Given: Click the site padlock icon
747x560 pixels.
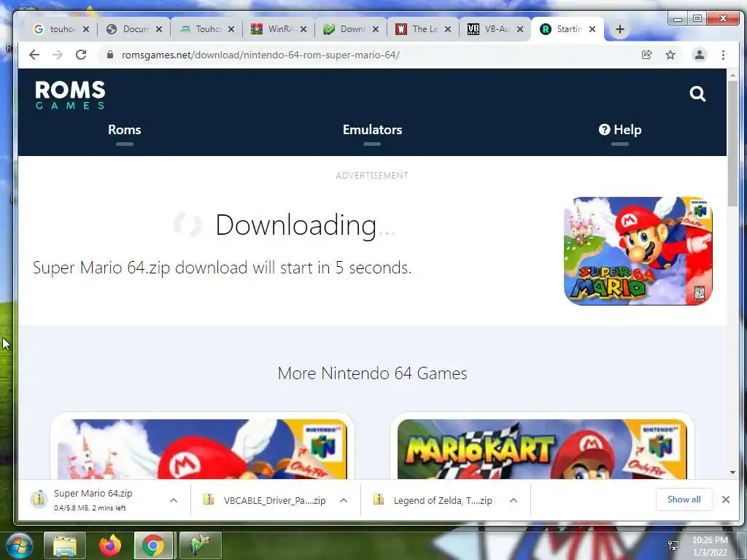Looking at the screenshot, I should [110, 55].
